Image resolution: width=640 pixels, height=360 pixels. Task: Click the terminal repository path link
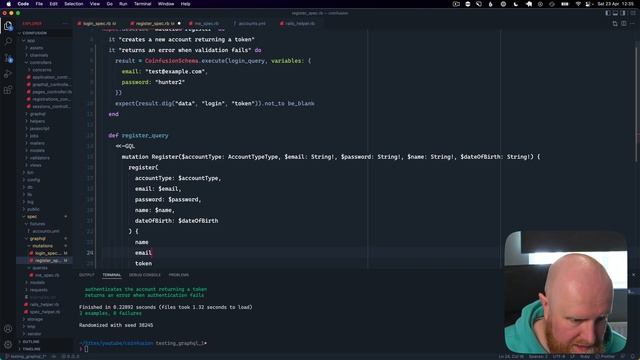116,343
